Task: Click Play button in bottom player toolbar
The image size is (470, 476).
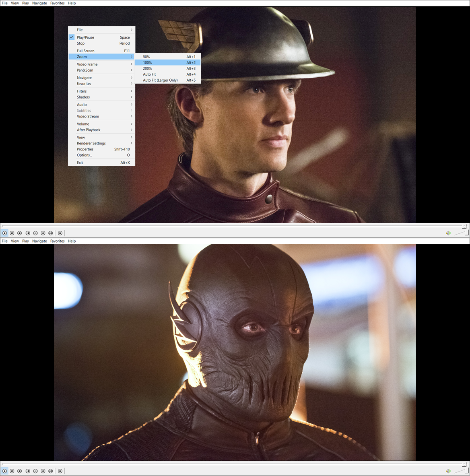Action: pyautogui.click(x=4, y=471)
